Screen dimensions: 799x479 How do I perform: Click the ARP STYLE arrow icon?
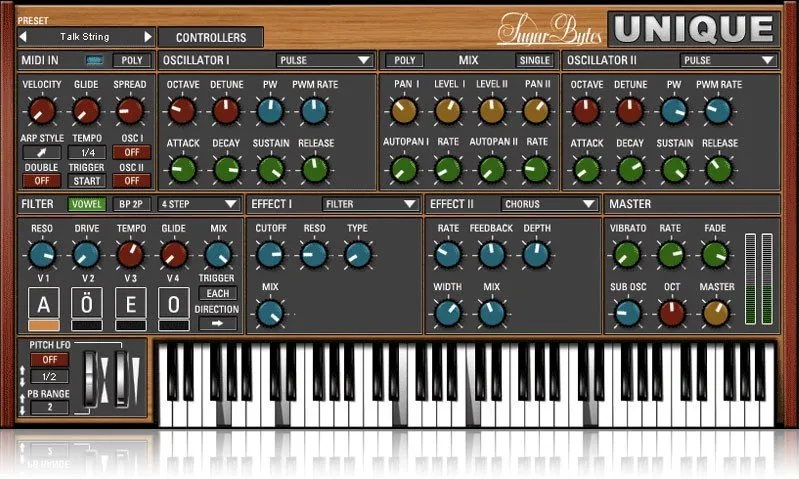(x=42, y=152)
